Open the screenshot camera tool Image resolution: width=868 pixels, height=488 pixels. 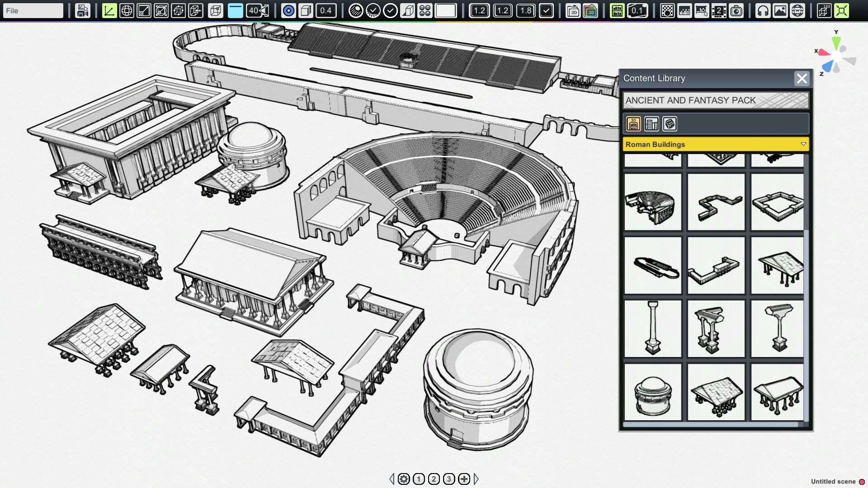pos(737,10)
